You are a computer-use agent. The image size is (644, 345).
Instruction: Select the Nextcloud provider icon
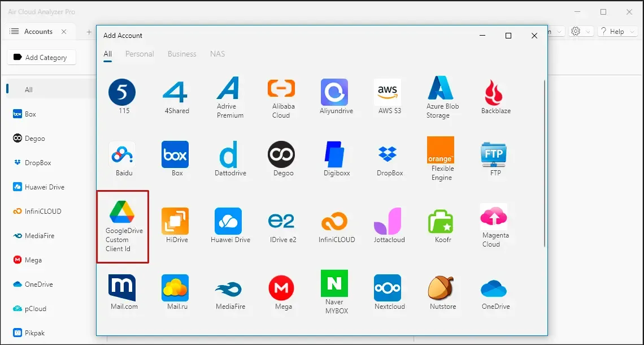pos(388,288)
